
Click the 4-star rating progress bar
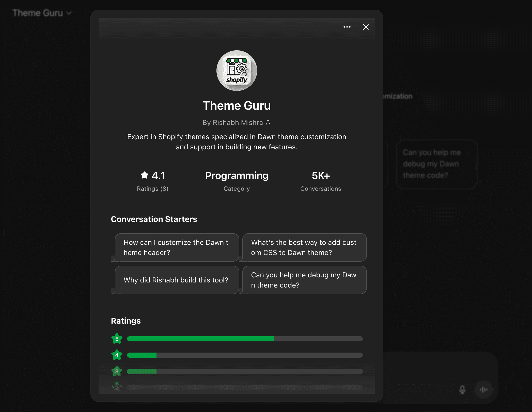pos(245,355)
